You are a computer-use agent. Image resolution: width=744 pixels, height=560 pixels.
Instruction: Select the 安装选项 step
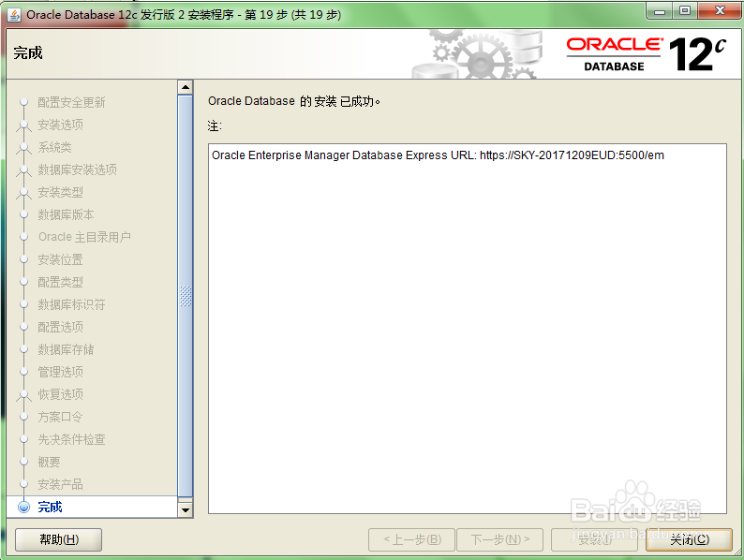coord(60,125)
